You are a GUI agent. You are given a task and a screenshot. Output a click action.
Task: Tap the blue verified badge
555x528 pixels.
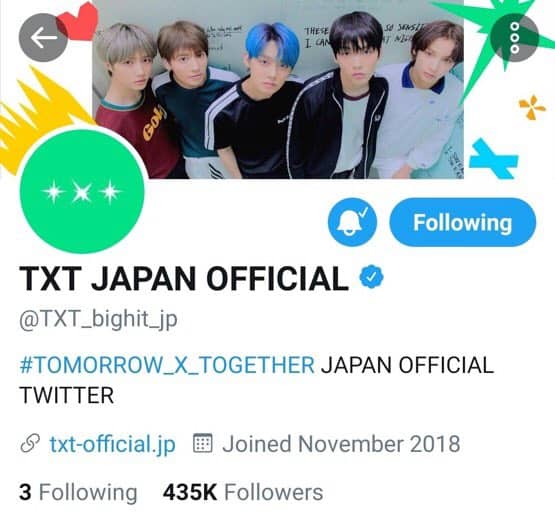pyautogui.click(x=371, y=278)
